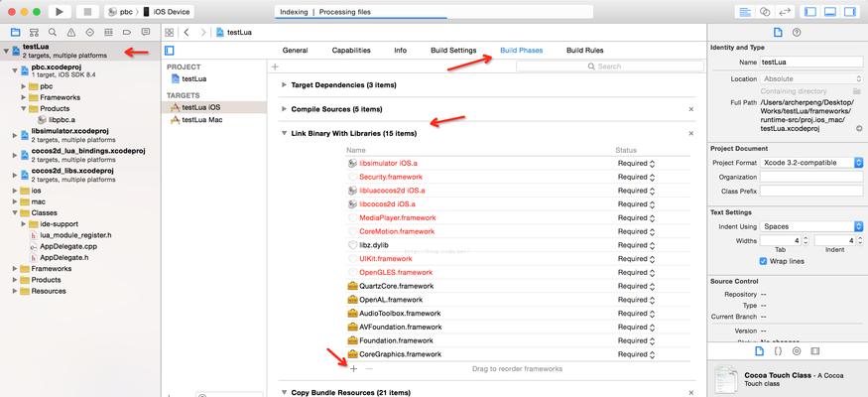Remove selected library with the minus button
This screenshot has height=397, width=868.
(x=369, y=368)
